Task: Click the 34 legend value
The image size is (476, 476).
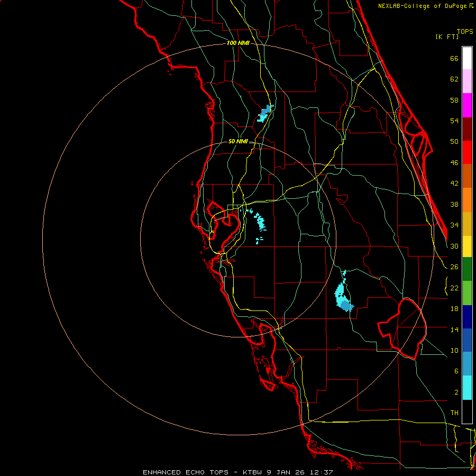Action: [x=454, y=225]
